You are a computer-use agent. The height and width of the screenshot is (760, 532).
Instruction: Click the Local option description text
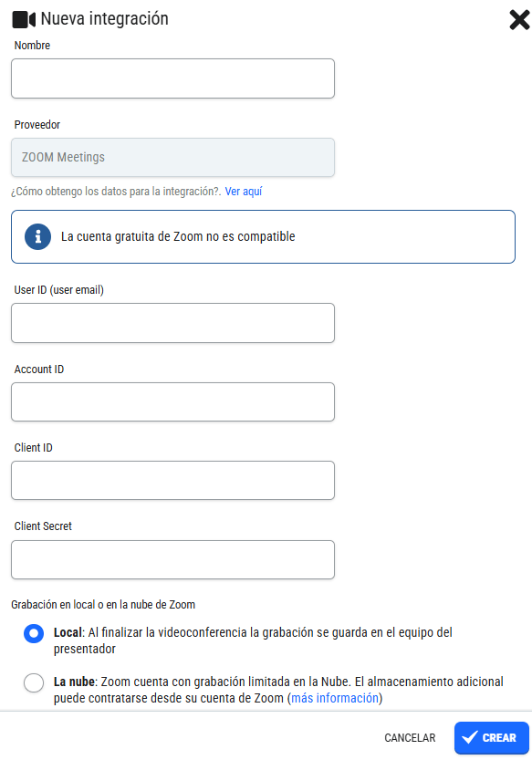253,640
